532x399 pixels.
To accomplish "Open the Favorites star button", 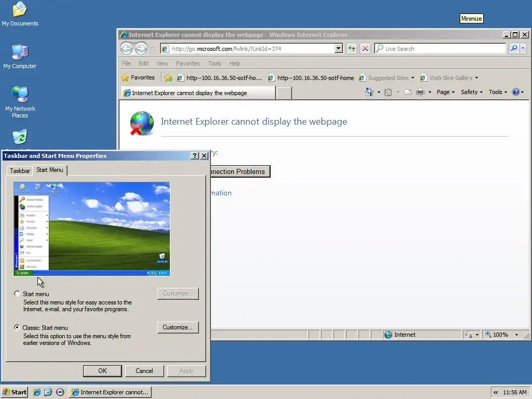I will point(138,78).
